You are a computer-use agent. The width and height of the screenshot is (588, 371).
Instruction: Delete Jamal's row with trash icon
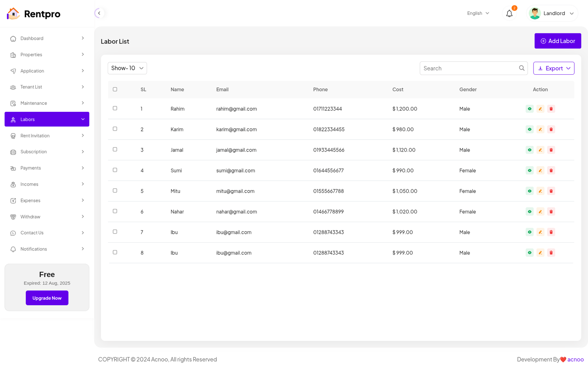point(551,150)
